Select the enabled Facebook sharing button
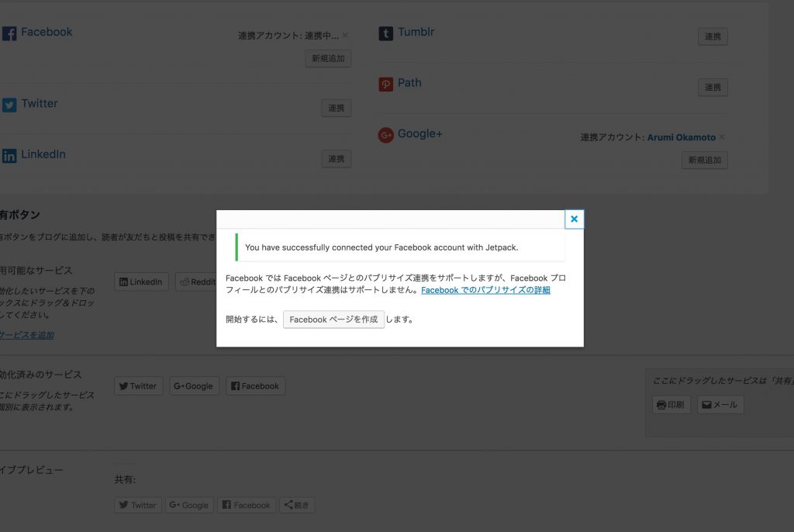Image resolution: width=794 pixels, height=532 pixels. (x=255, y=386)
